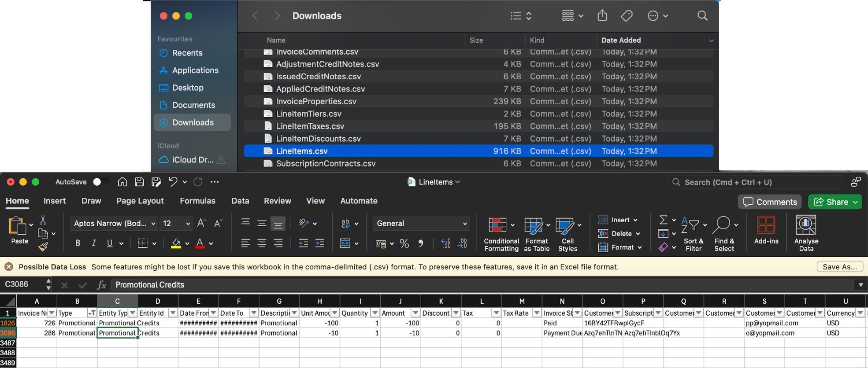Click the Comments button
Screen dimensions: 868x368
[x=770, y=202]
